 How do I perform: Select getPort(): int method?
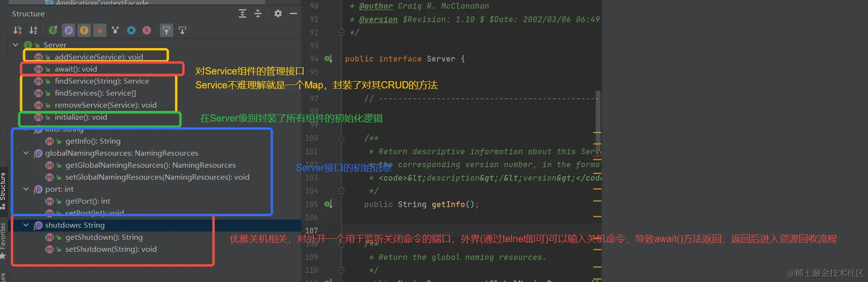pos(88,201)
